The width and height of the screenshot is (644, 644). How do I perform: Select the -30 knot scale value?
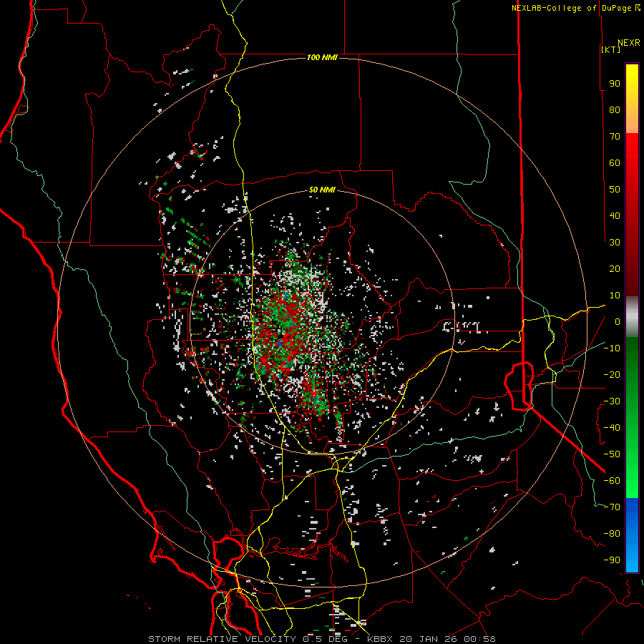tap(612, 401)
